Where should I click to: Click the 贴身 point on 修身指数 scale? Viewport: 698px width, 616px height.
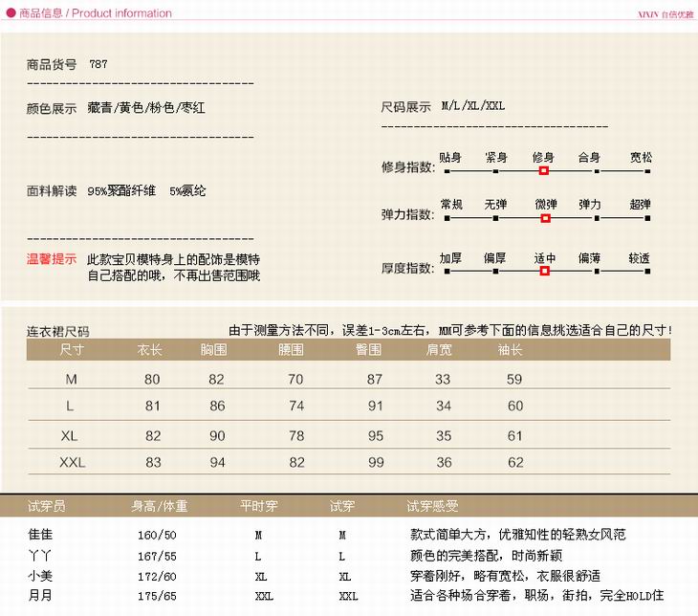pyautogui.click(x=447, y=171)
